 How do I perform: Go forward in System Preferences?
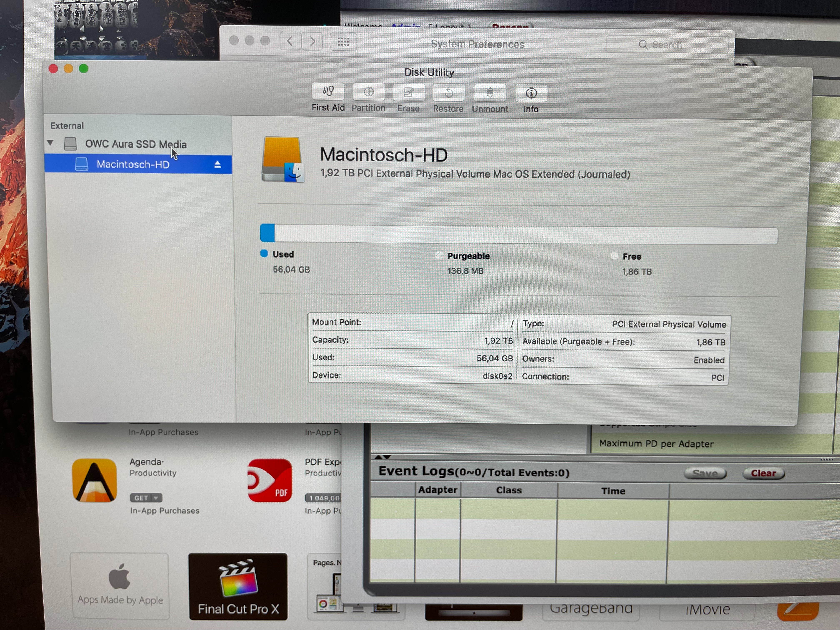(312, 41)
